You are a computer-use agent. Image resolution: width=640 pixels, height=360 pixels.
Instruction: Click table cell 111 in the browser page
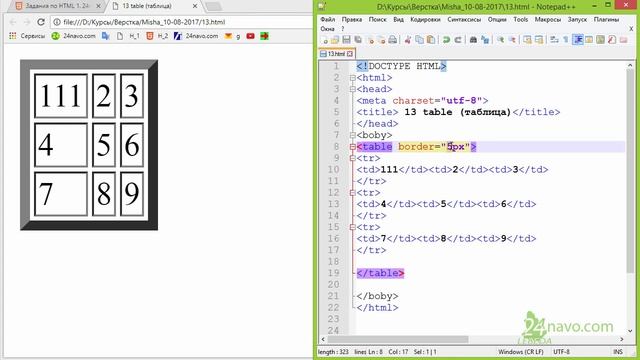(61, 96)
